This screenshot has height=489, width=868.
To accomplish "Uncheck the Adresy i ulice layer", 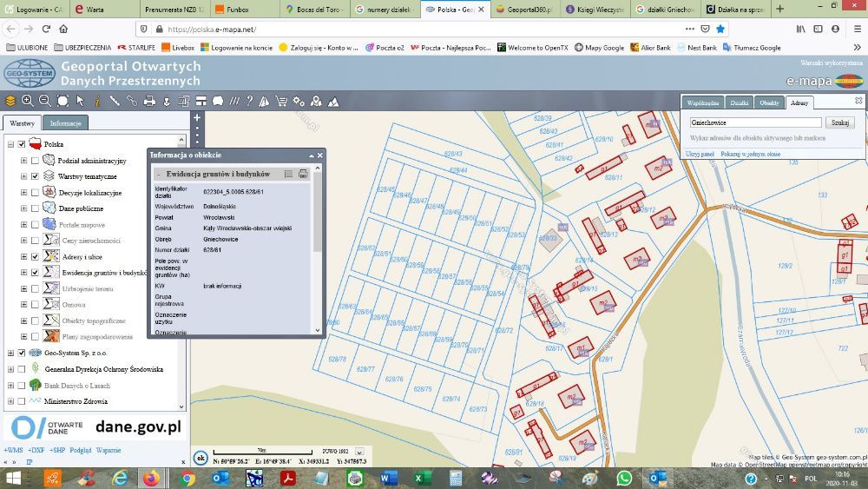I will coord(36,257).
